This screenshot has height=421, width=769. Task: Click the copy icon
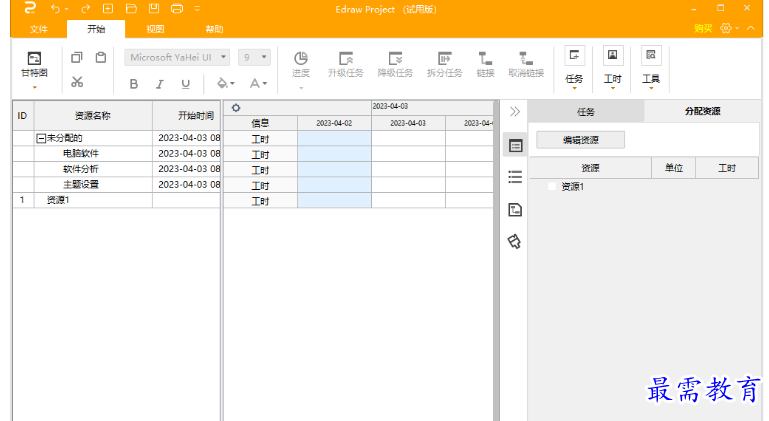[x=77, y=57]
